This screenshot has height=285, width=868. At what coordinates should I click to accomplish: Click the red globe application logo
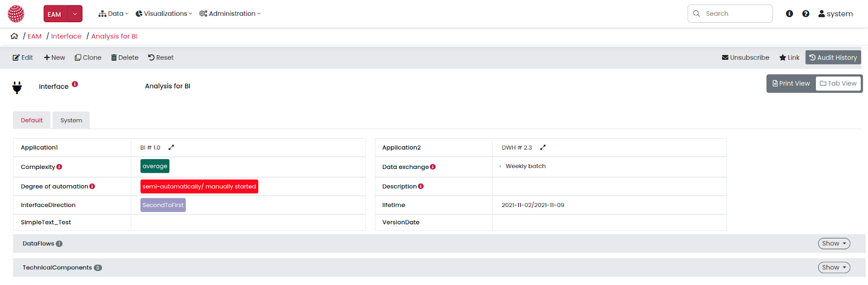[16, 14]
